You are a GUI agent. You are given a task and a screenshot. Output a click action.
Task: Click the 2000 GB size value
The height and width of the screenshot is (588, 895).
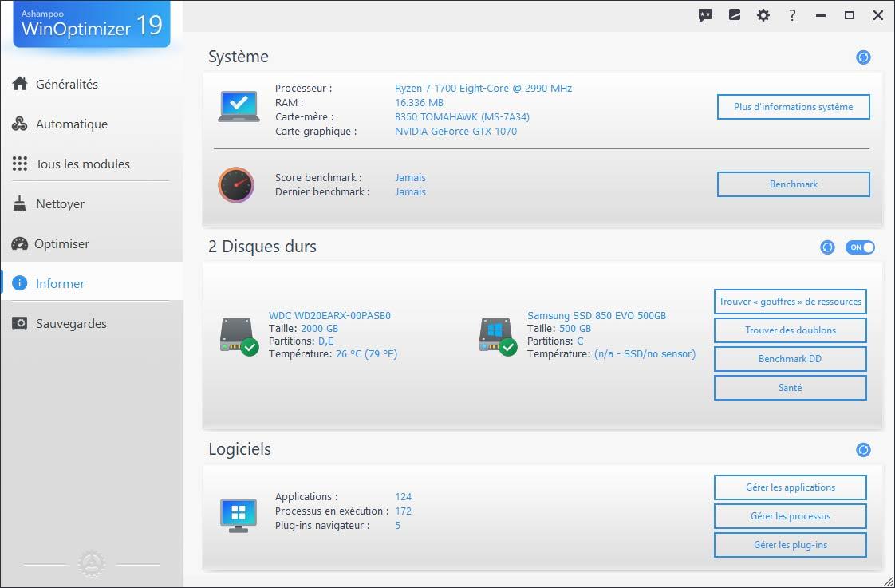319,328
